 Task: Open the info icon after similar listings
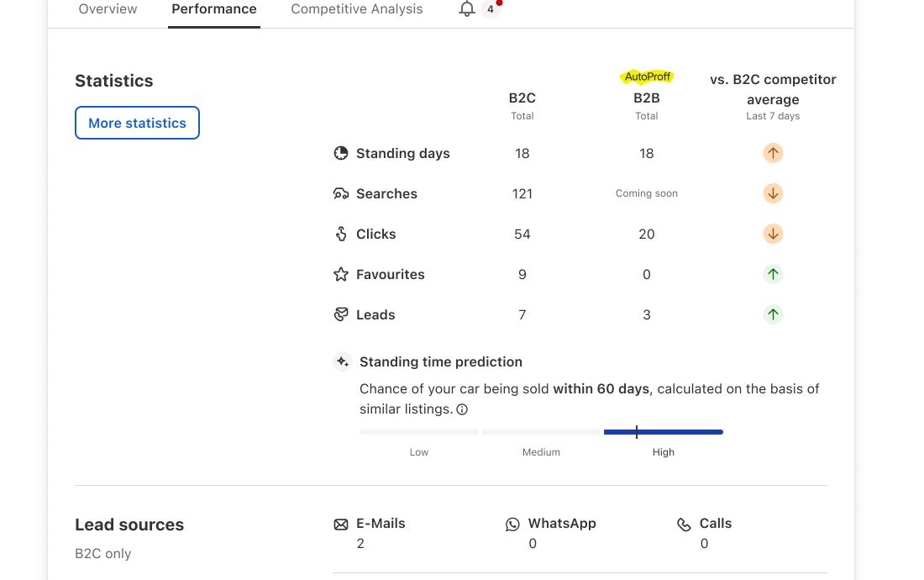tap(463, 409)
